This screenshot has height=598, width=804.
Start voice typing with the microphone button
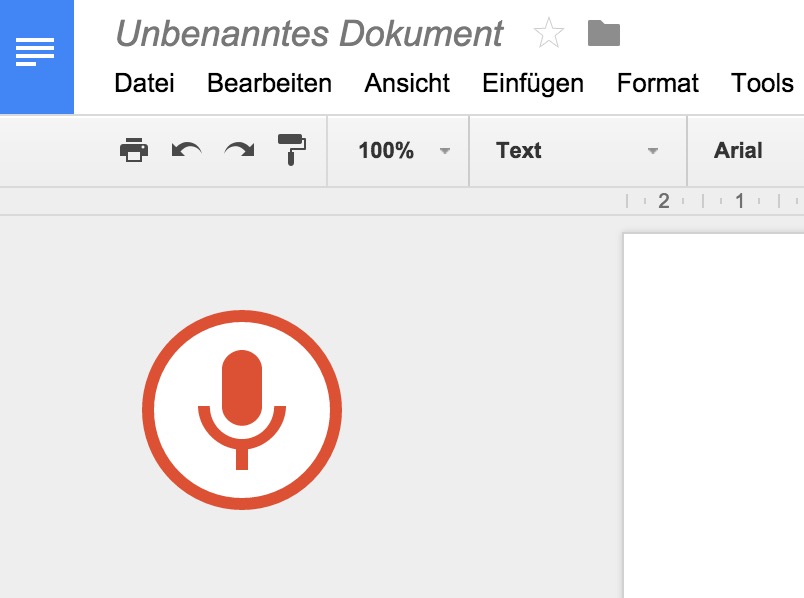242,410
